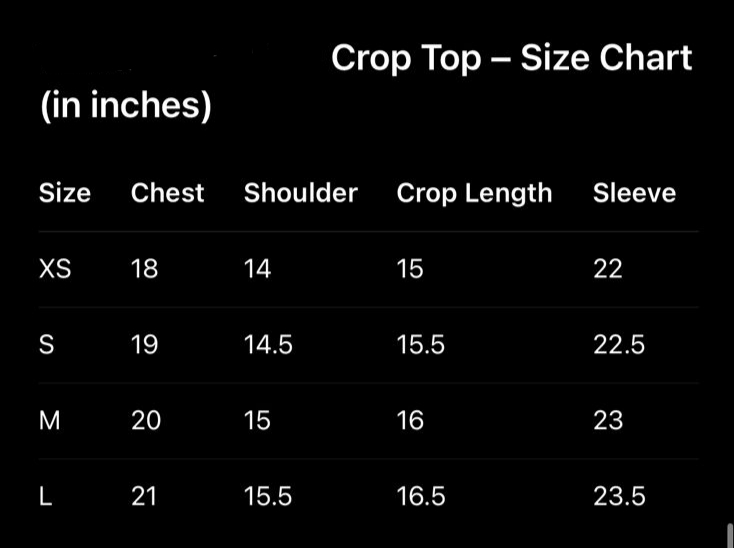Click the M size row label

click(x=49, y=421)
